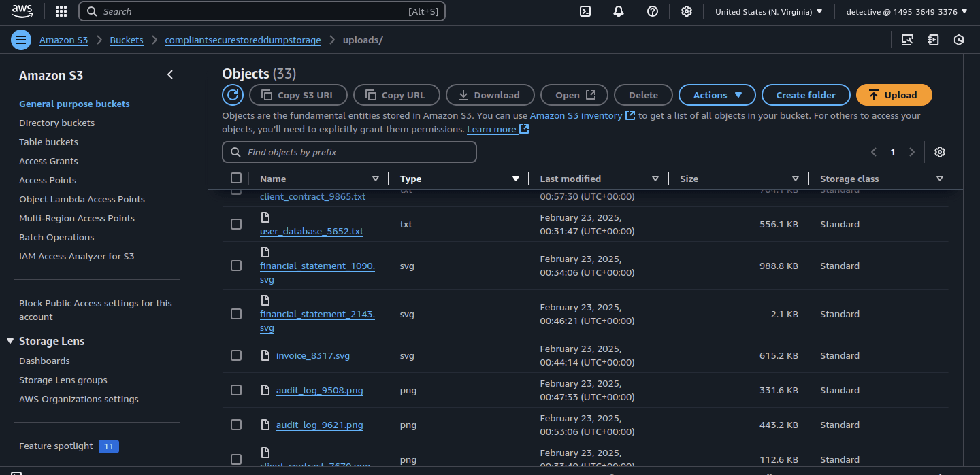Click the search magnifier in top search bar
The height and width of the screenshot is (475, 980).
coord(92,12)
